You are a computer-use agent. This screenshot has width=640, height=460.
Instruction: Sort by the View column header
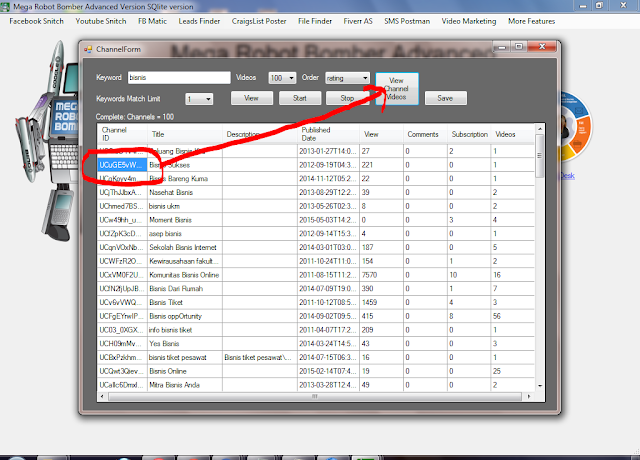click(381, 134)
